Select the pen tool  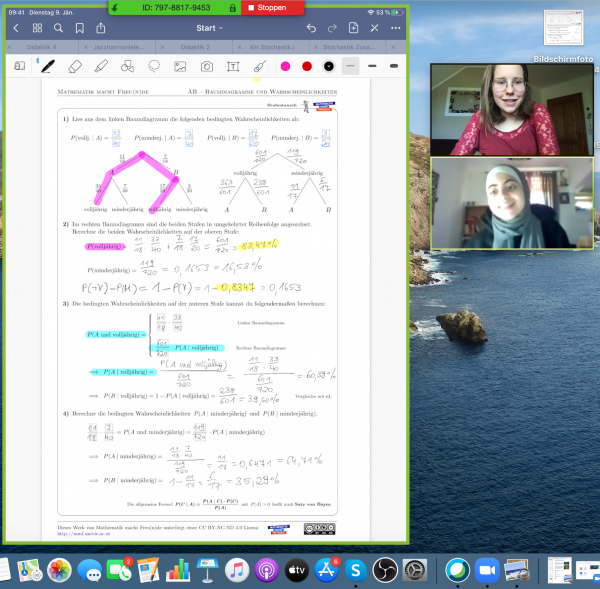[x=46, y=66]
